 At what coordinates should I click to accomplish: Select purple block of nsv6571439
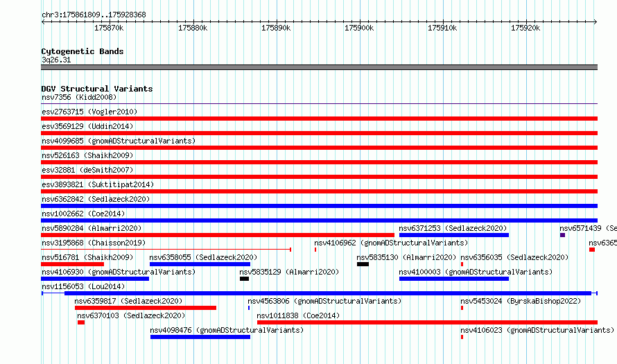click(563, 235)
